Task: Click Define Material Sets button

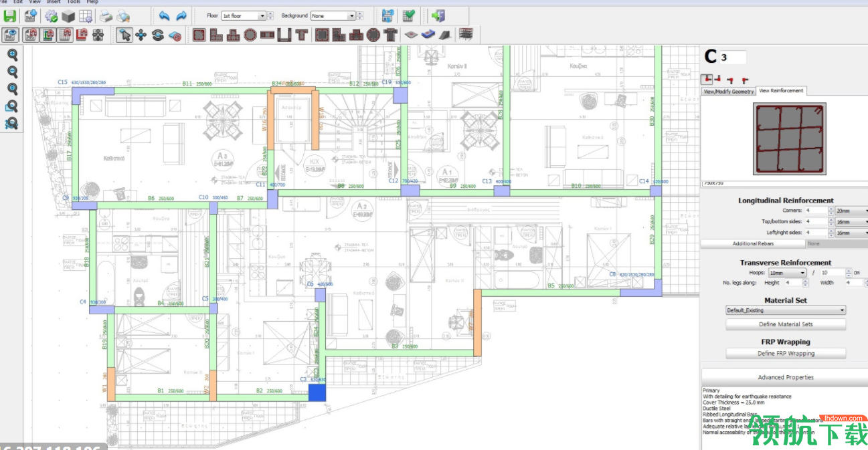Action: click(786, 324)
